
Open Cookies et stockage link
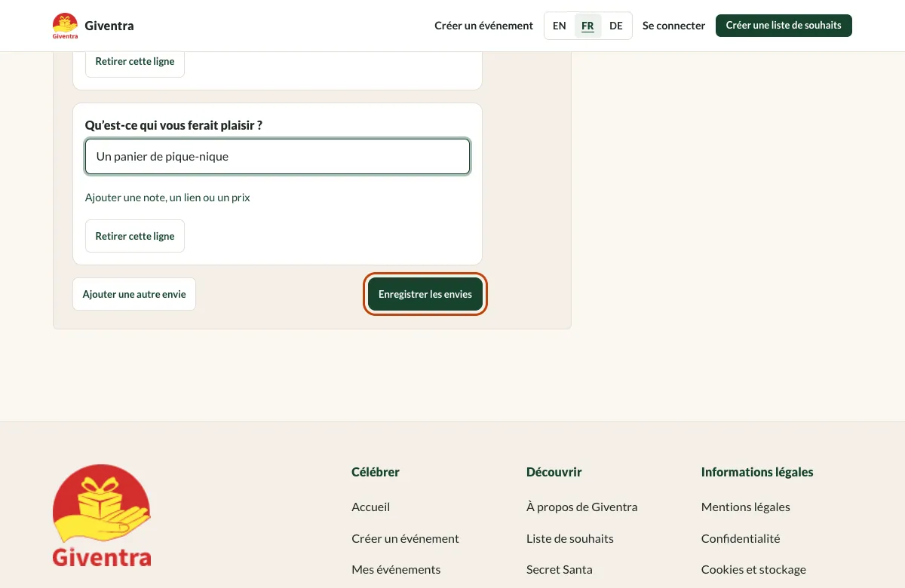(753, 569)
